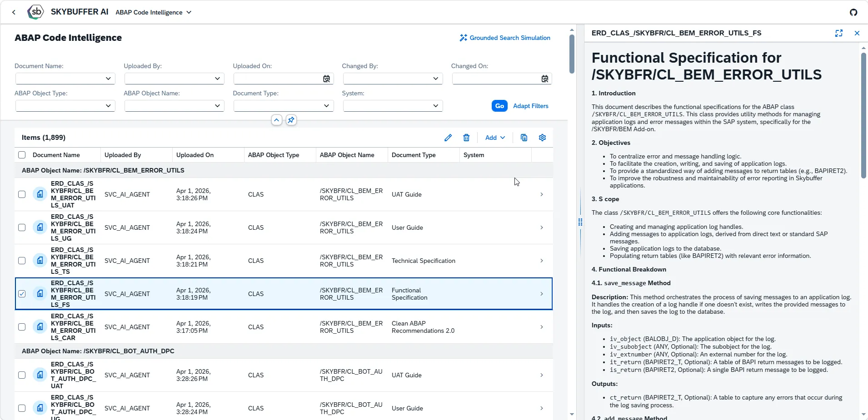Sort by Uploaded On column header
This screenshot has height=420, width=868.
pyautogui.click(x=208, y=155)
